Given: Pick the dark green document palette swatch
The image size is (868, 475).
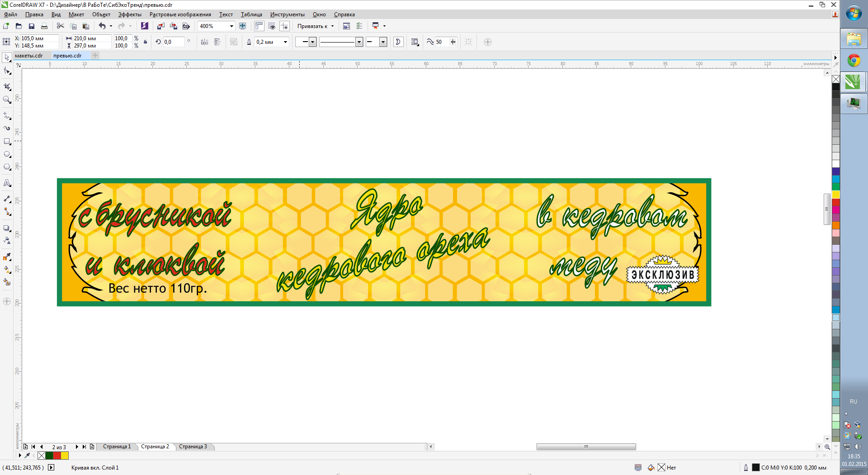Looking at the screenshot, I should [49, 456].
